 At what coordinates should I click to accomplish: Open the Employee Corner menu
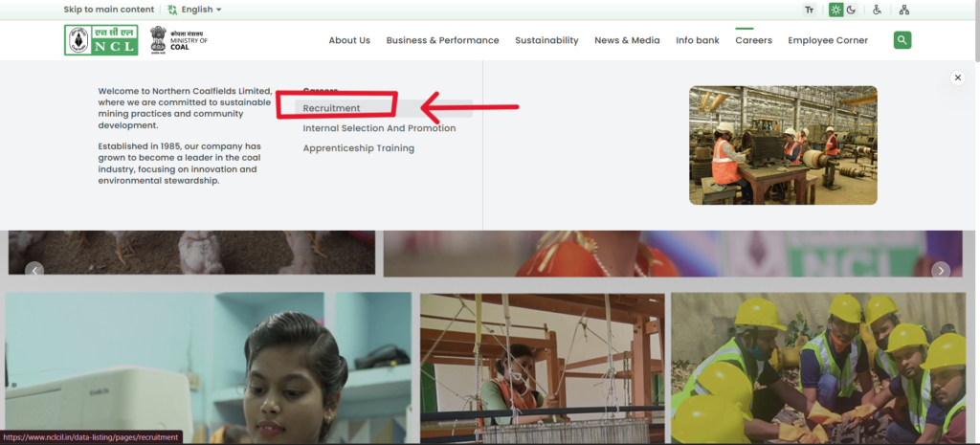pyautogui.click(x=828, y=40)
